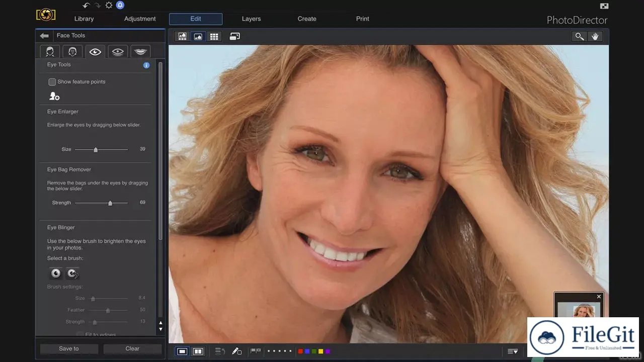The width and height of the screenshot is (644, 362).
Task: Go back using the Face Tools arrow
Action: tap(44, 36)
